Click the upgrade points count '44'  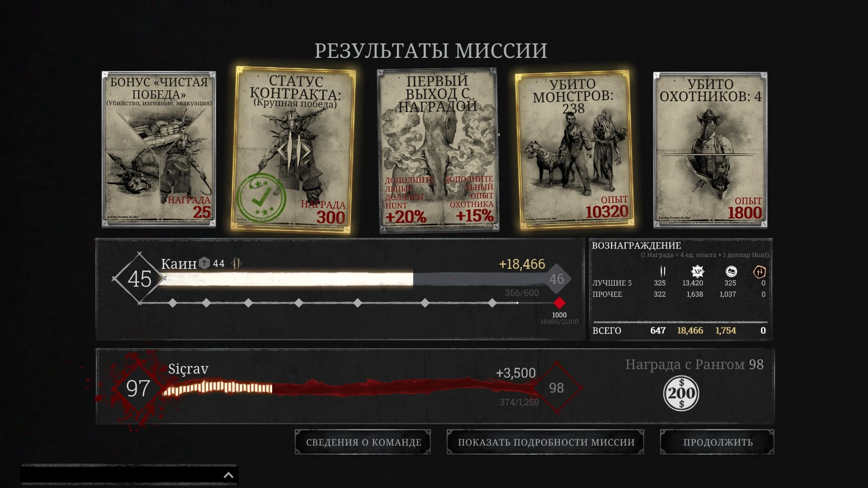(219, 263)
